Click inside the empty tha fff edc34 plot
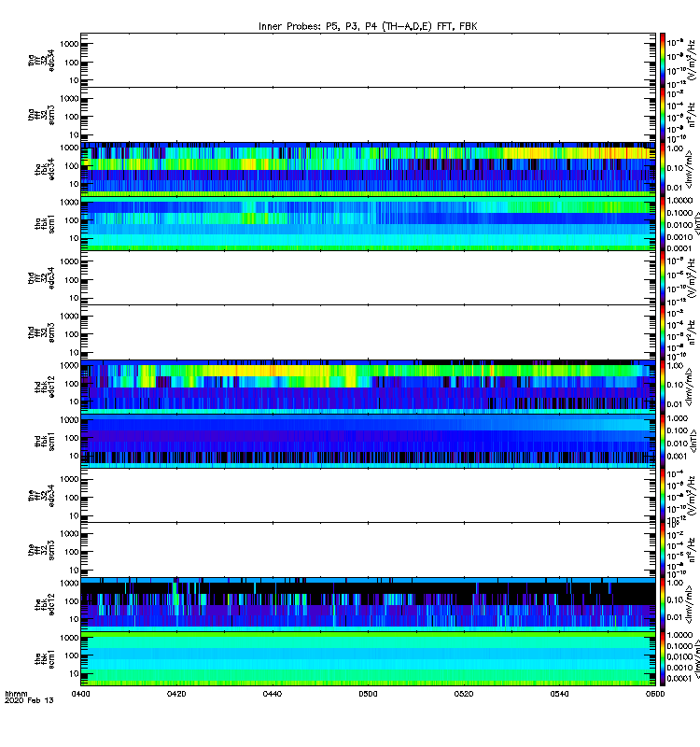The image size is (700, 747). (368, 60)
